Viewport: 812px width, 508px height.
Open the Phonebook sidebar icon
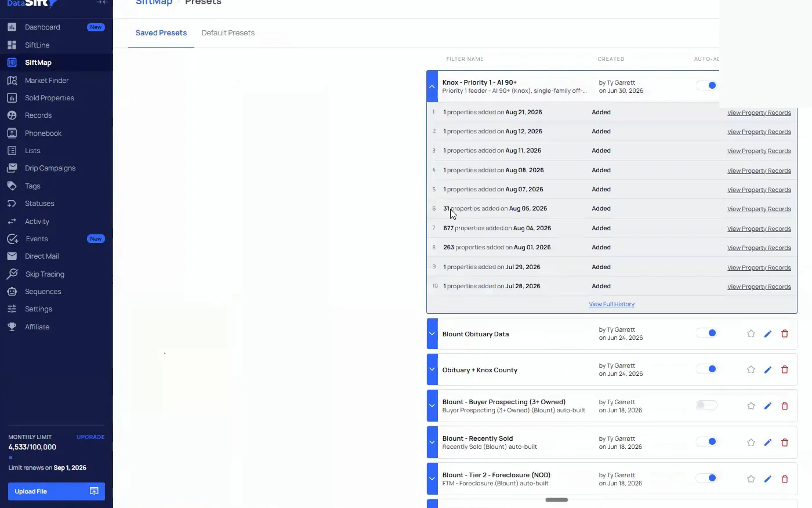(x=12, y=133)
